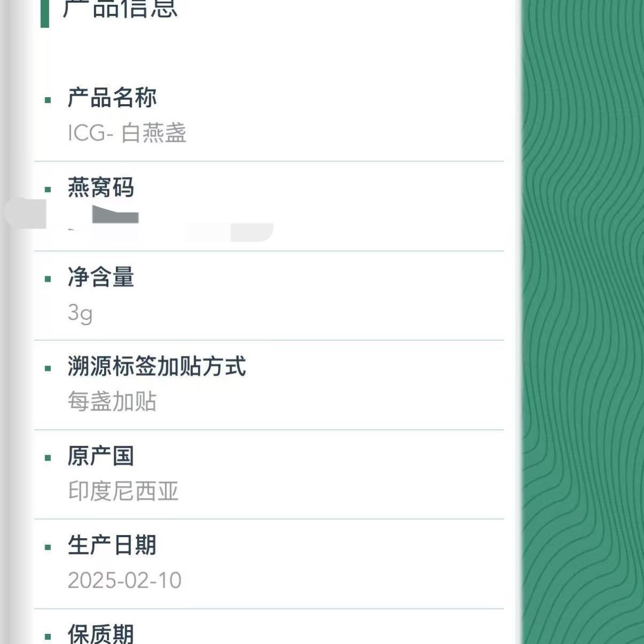Click the green bullet beside 生产日期

click(48, 547)
